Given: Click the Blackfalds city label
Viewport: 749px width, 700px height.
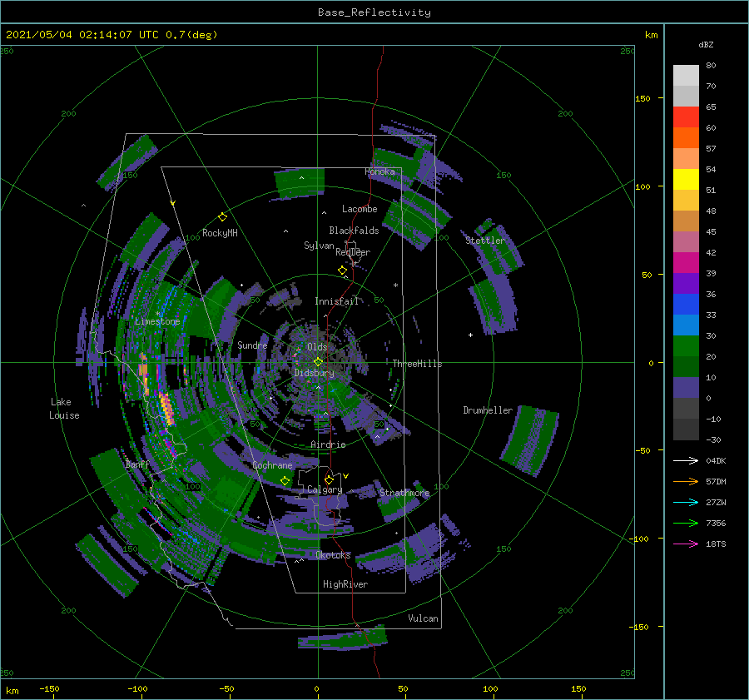Looking at the screenshot, I should click(354, 231).
